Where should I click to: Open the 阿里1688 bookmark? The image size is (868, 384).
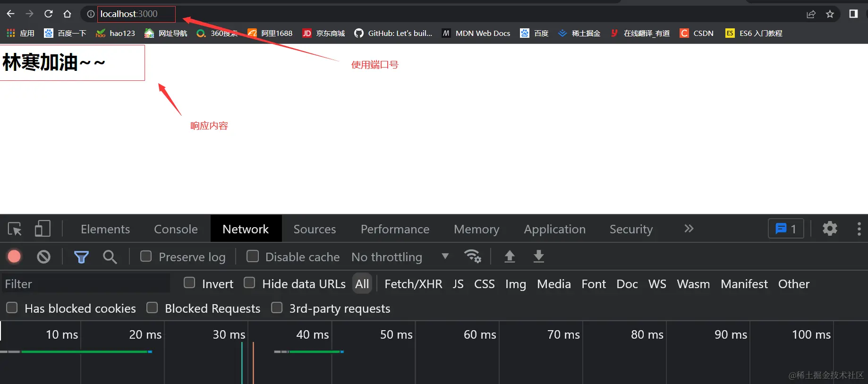(x=270, y=33)
